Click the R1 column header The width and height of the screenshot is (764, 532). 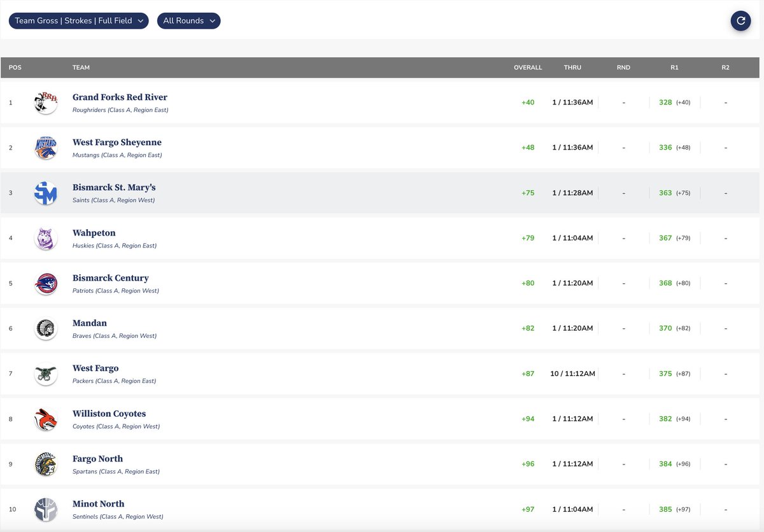click(x=674, y=67)
